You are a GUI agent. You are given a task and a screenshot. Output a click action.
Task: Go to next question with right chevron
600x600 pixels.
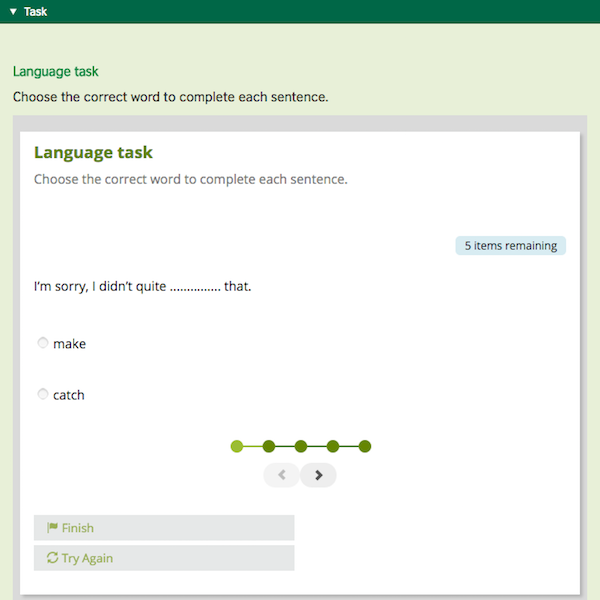[x=319, y=475]
